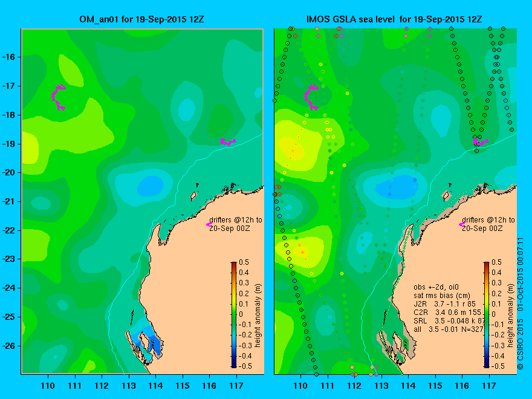Screen dimensions: 532x399
Task: Click the C2R statistics row
Action: pyautogui.click(x=448, y=312)
